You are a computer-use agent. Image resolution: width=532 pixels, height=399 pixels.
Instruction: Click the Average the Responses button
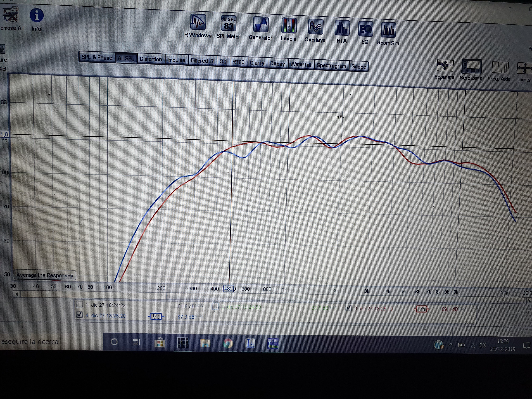[x=45, y=275]
